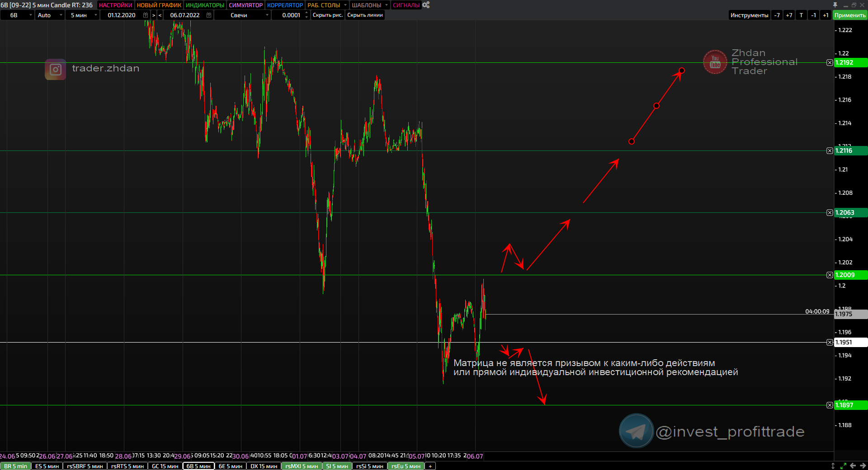
Task: Toggle Скрыть линии to hide lines
Action: [x=365, y=15]
